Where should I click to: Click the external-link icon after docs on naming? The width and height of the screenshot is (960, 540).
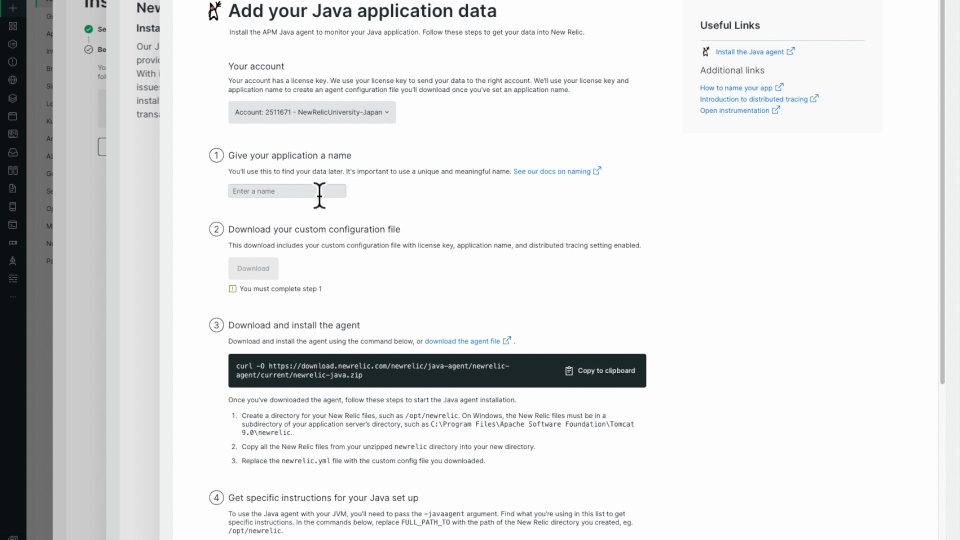point(597,171)
